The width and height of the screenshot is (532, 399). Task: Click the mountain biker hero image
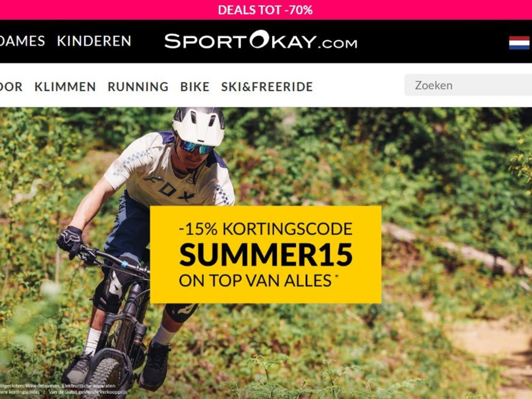click(x=266, y=253)
